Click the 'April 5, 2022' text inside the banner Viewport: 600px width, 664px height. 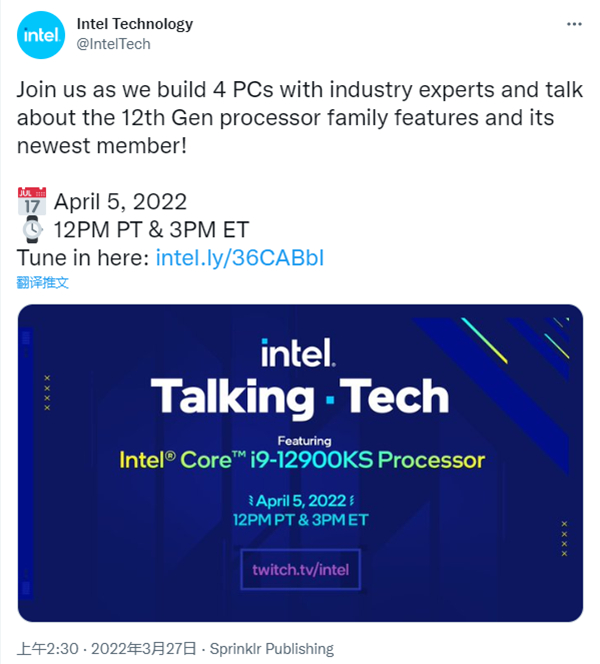[300, 497]
